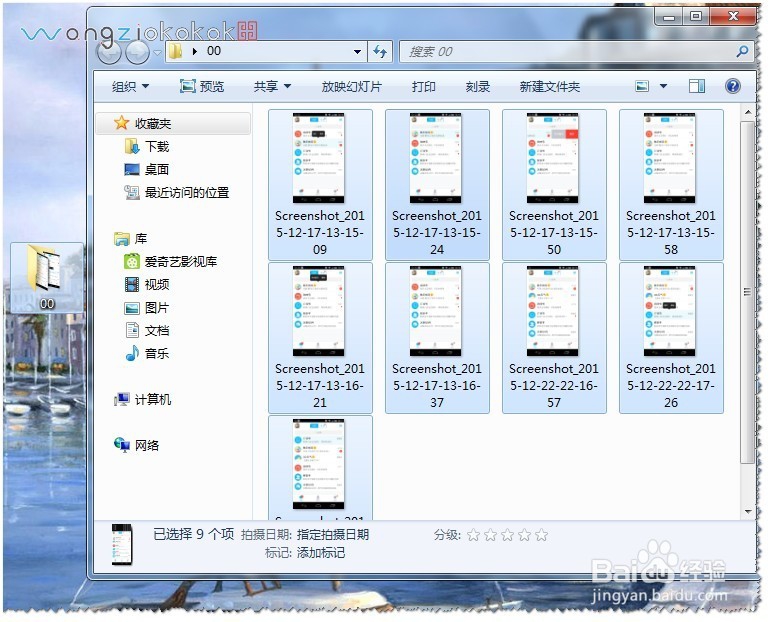Click 添加标记 to add a tag

321,553
